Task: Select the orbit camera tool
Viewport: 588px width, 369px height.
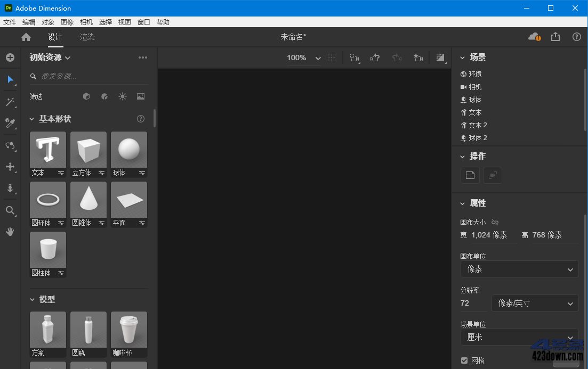Action: 10,145
